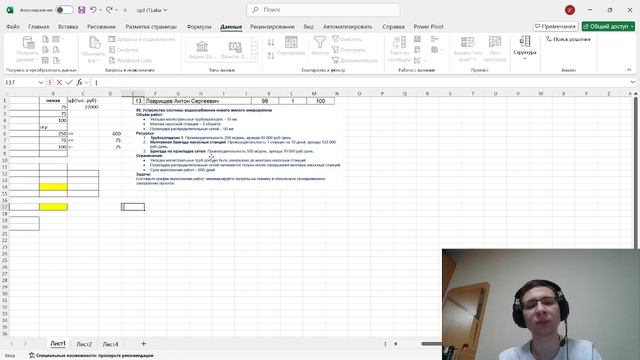640x360 pixels.
Task: Select the yellow cell in row 17
Action: click(x=53, y=207)
